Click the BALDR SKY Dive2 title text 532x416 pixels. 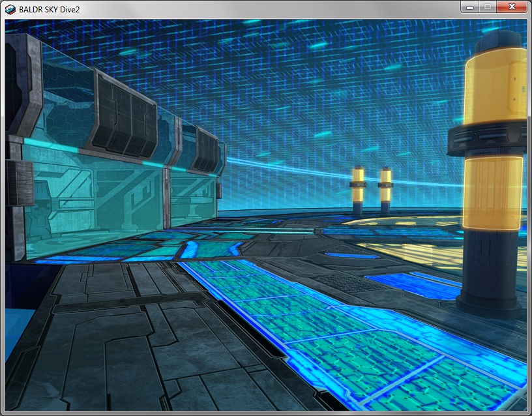tap(49, 10)
